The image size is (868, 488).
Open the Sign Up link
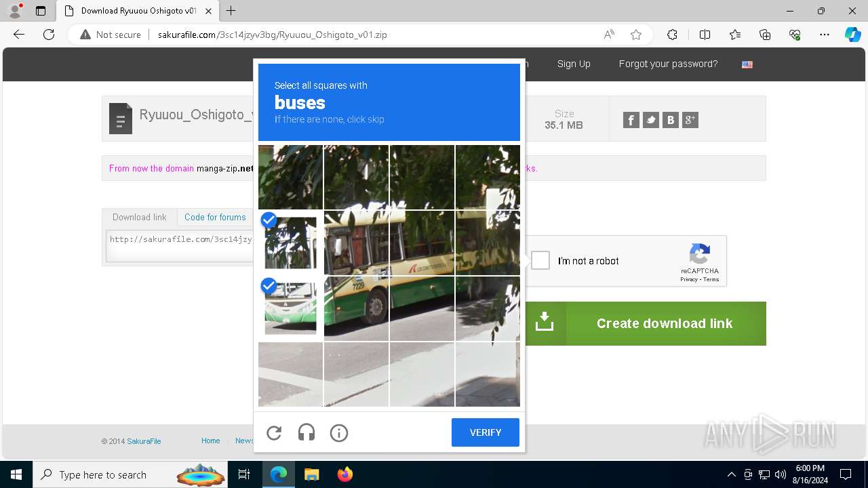point(574,64)
